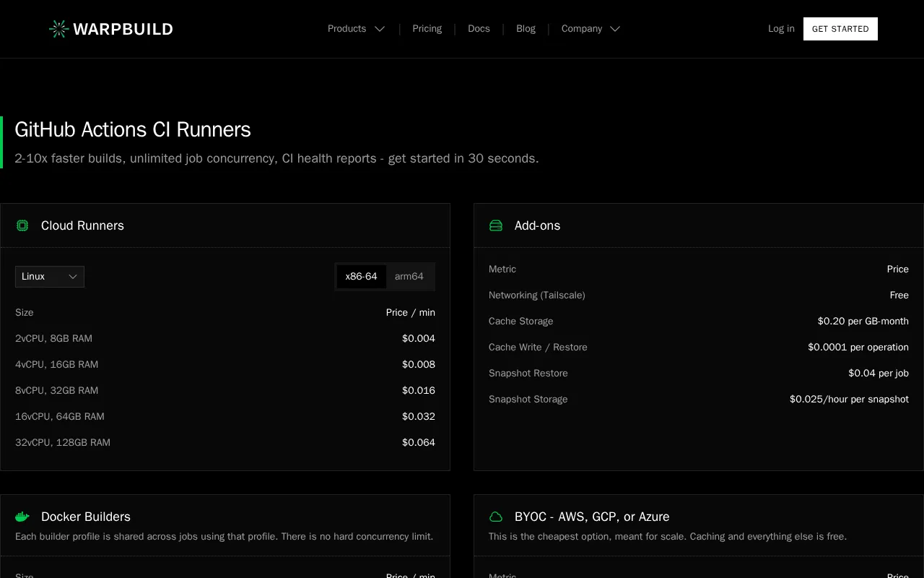
Task: Select the $0.004 price value
Action: click(x=419, y=339)
